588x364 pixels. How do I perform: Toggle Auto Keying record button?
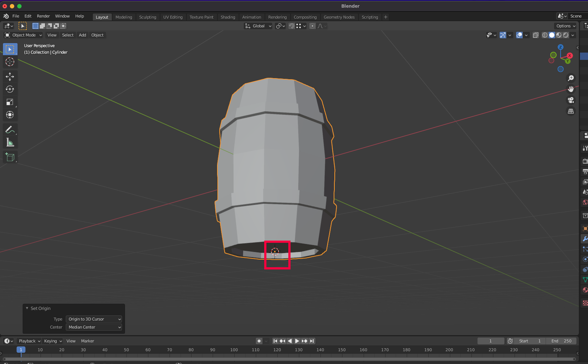(259, 341)
